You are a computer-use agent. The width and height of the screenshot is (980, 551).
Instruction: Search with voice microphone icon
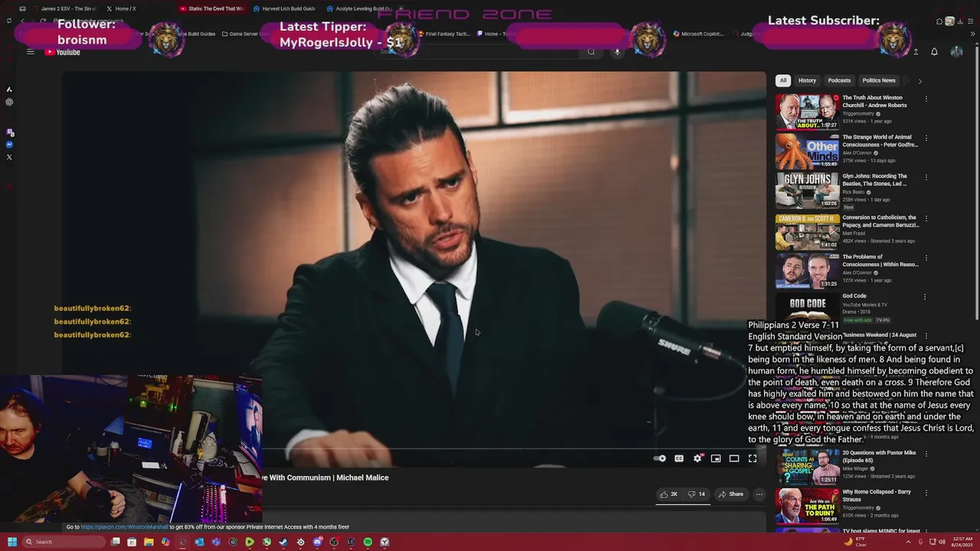617,52
